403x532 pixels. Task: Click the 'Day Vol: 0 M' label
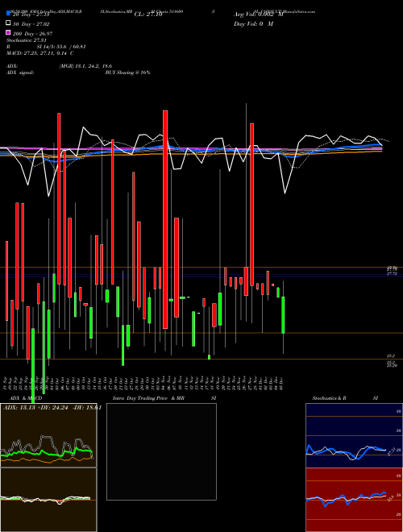[x=253, y=24]
